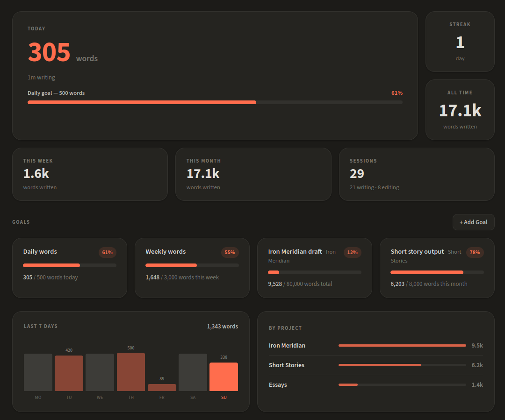
Task: Open the All Time 17.1k words card
Action: (460, 110)
